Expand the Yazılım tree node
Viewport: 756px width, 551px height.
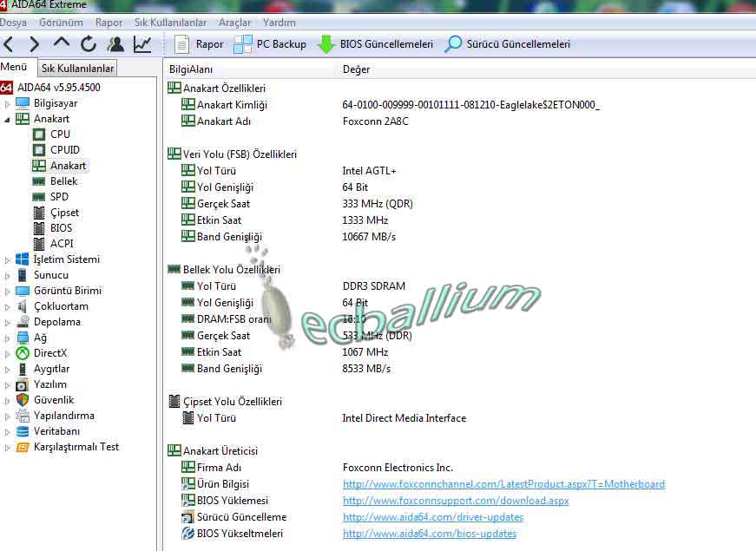[x=7, y=385]
